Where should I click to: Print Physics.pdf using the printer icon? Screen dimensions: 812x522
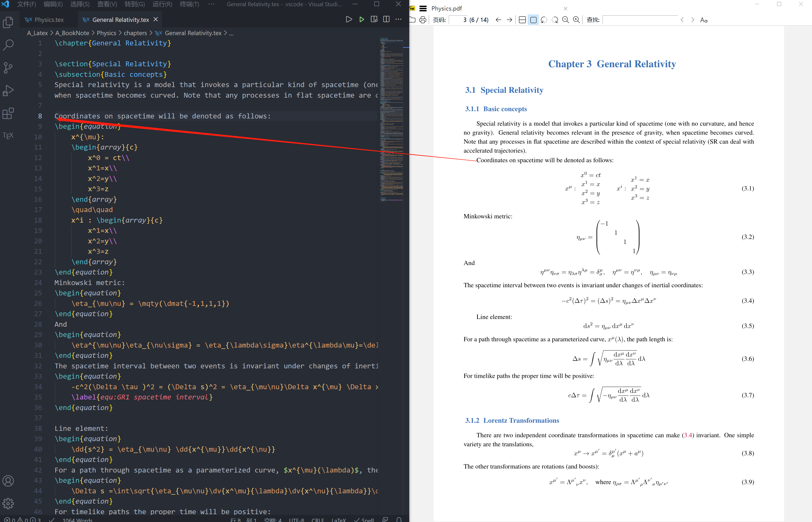point(422,20)
